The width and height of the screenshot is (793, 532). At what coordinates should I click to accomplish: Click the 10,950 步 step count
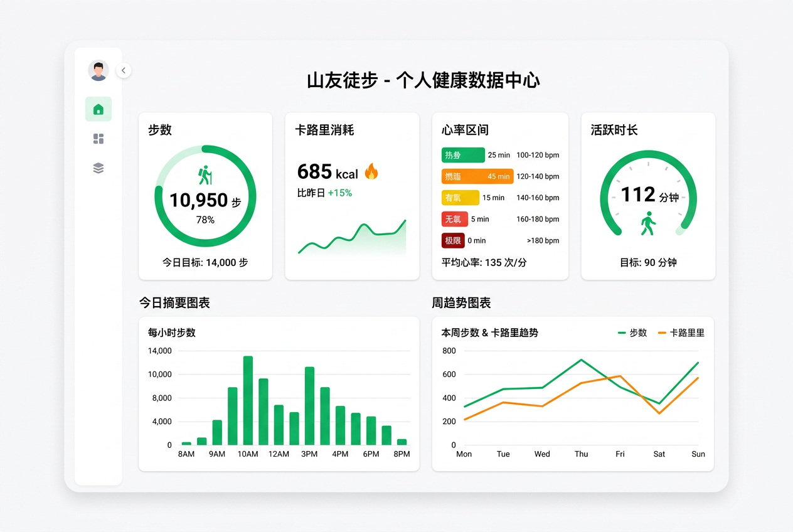pos(205,201)
